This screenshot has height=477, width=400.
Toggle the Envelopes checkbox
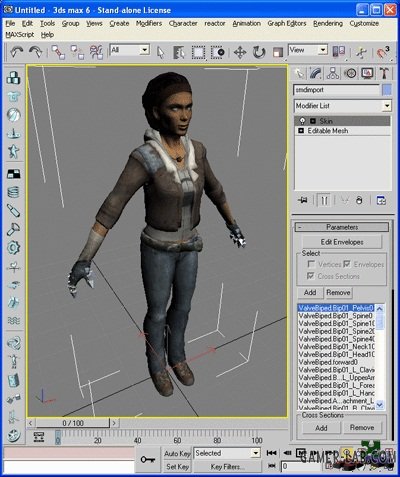[x=347, y=264]
